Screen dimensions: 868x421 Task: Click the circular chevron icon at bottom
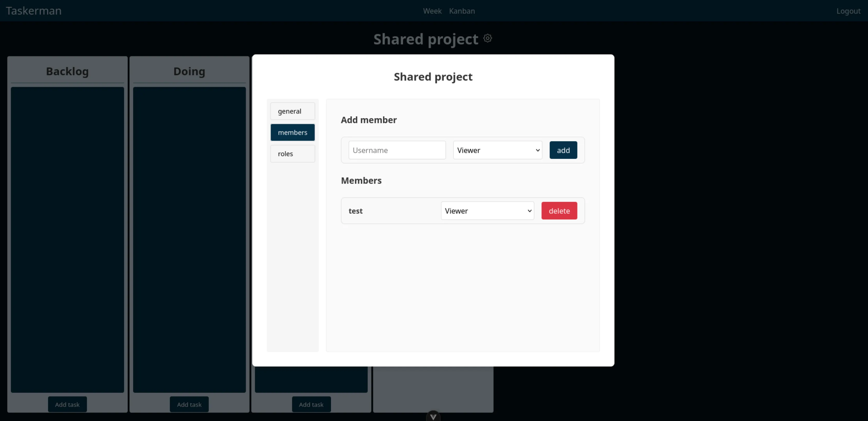point(433,416)
